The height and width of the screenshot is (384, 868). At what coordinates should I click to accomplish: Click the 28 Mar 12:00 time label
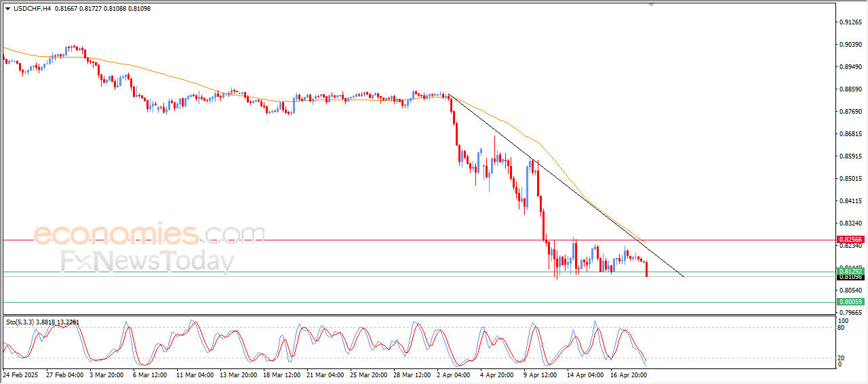(x=411, y=374)
